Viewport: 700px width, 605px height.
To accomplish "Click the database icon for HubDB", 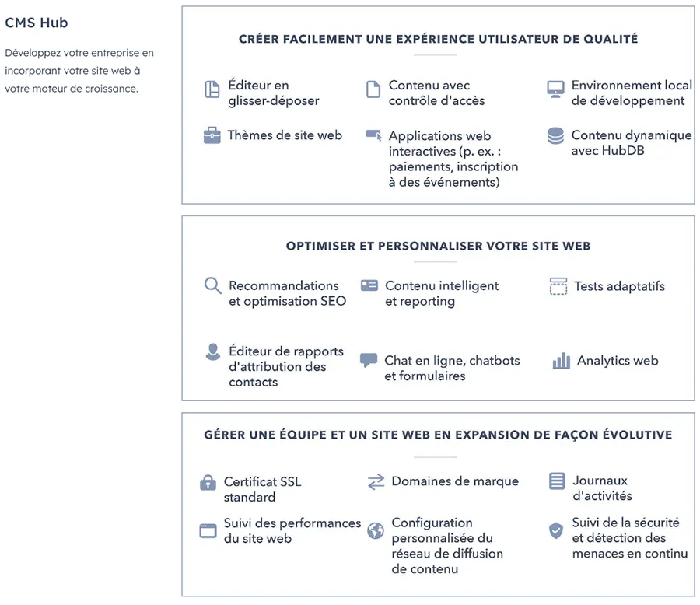I will click(555, 136).
